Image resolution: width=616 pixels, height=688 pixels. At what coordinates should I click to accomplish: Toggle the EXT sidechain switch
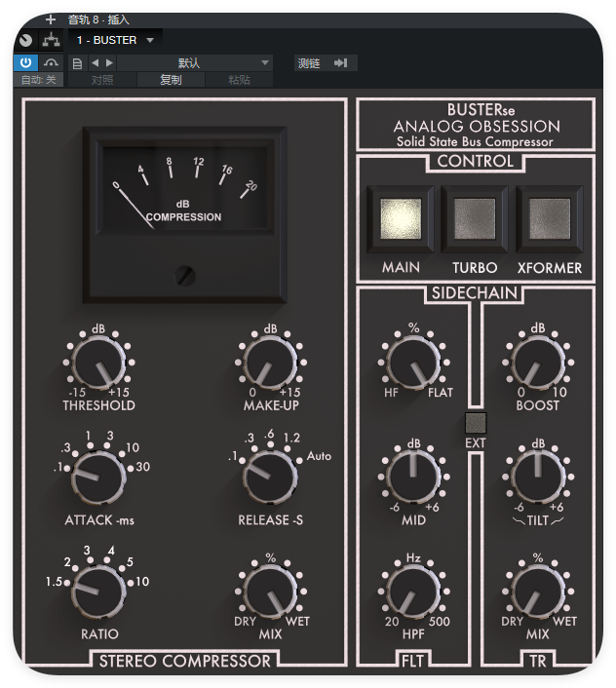tap(476, 423)
